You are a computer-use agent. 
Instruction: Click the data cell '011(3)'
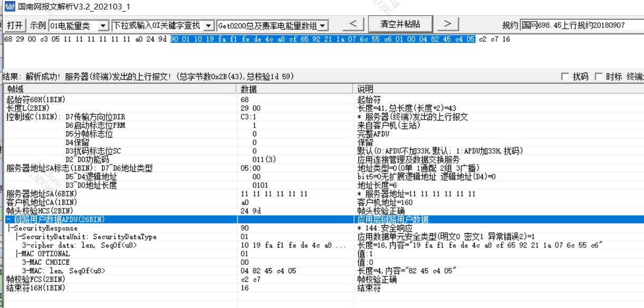(264, 159)
